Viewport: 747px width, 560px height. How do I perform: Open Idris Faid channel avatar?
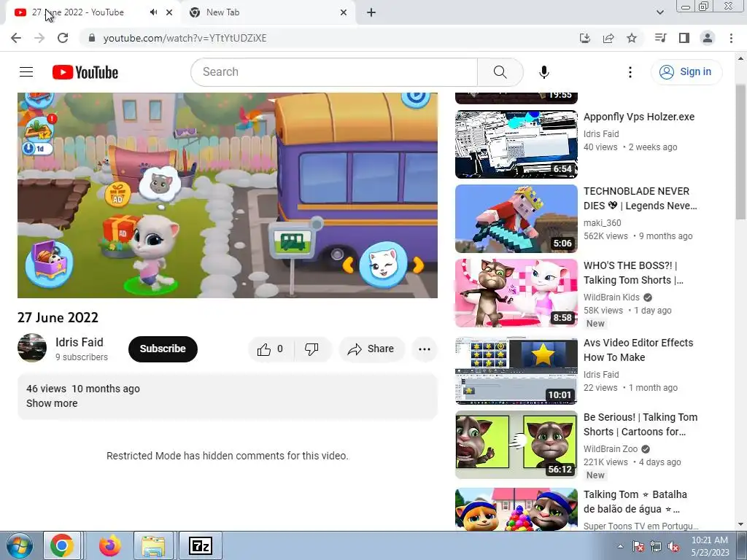(x=32, y=348)
